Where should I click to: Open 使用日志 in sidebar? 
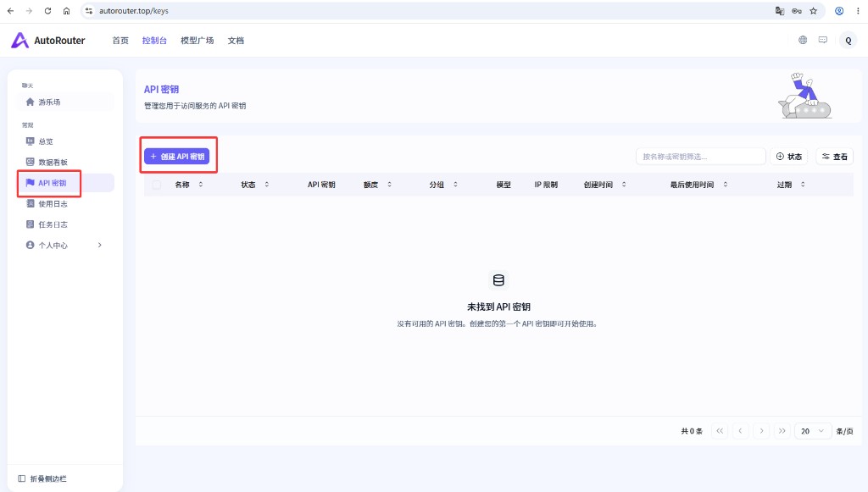point(65,204)
